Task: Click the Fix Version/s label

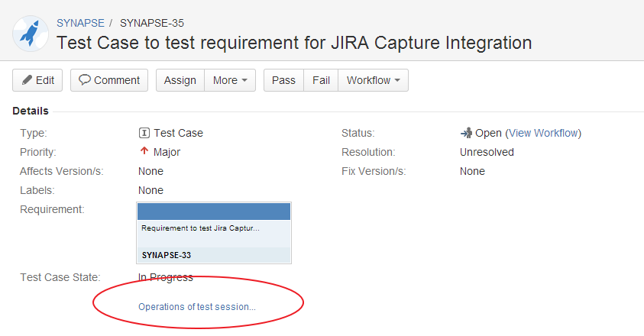Action: pyautogui.click(x=374, y=171)
